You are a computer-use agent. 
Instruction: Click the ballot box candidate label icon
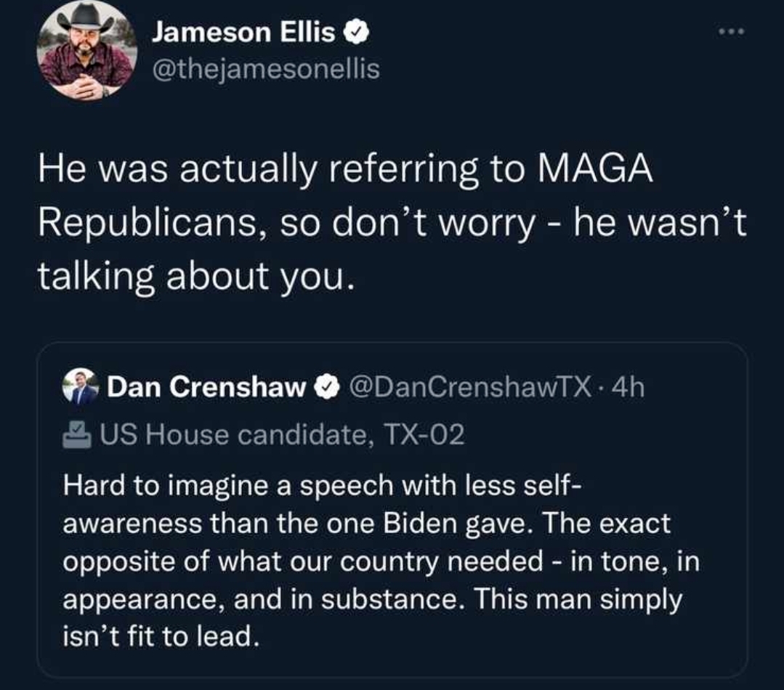tap(78, 435)
